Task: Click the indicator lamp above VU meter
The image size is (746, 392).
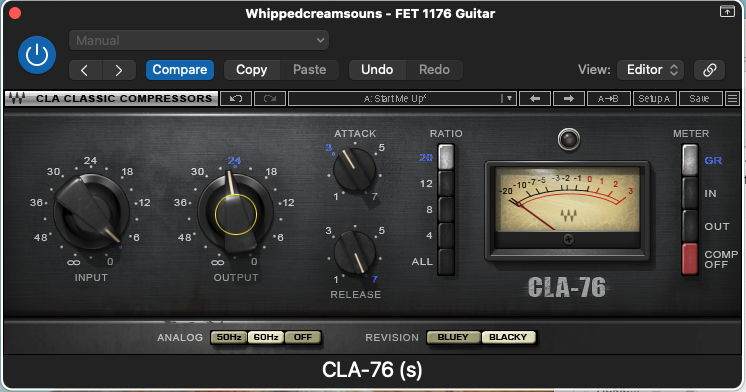Action: [569, 139]
